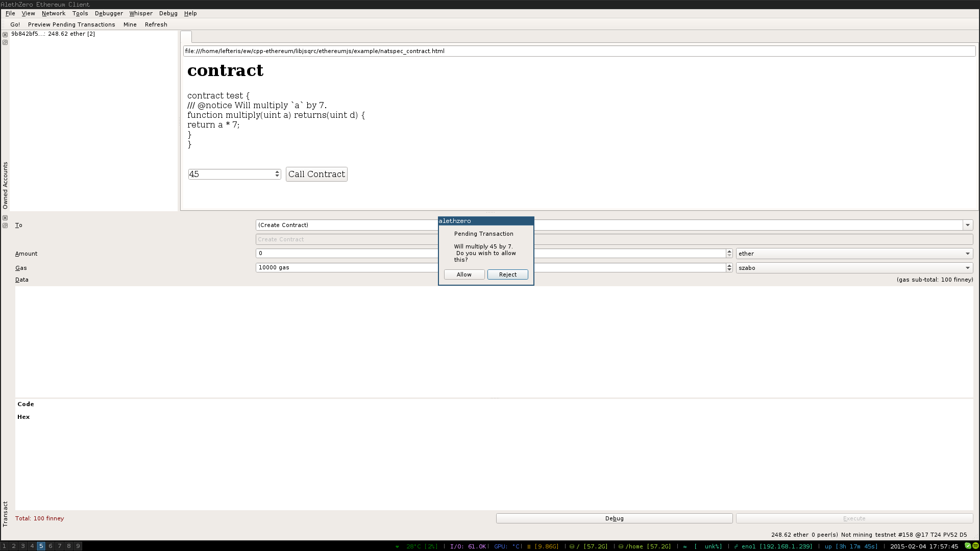Click inside the Data text area
The width and height of the screenshot is (980, 551).
click(494, 341)
